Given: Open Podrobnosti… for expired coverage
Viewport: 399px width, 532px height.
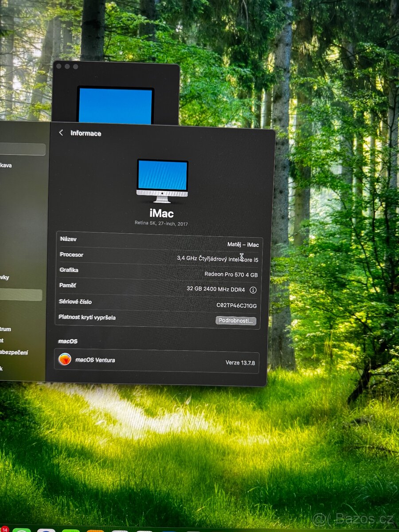Looking at the screenshot, I should pyautogui.click(x=236, y=321).
